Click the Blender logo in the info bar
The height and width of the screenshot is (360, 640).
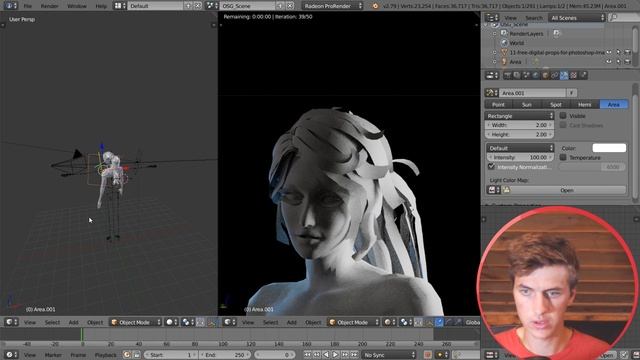[x=375, y=6]
